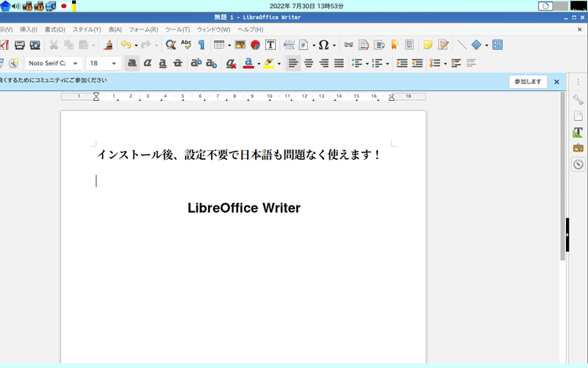Insert a chart with pie icon
Image resolution: width=588 pixels, height=368 pixels.
pyautogui.click(x=255, y=45)
